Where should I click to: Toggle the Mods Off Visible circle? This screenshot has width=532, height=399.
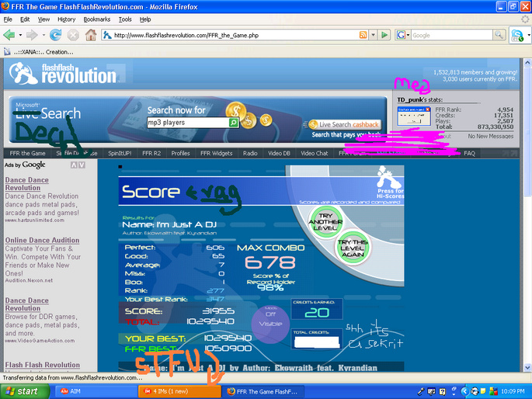(x=270, y=324)
